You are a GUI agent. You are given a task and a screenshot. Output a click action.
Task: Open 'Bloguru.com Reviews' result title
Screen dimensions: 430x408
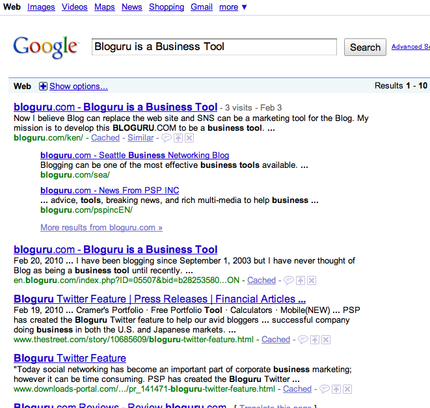120,405
